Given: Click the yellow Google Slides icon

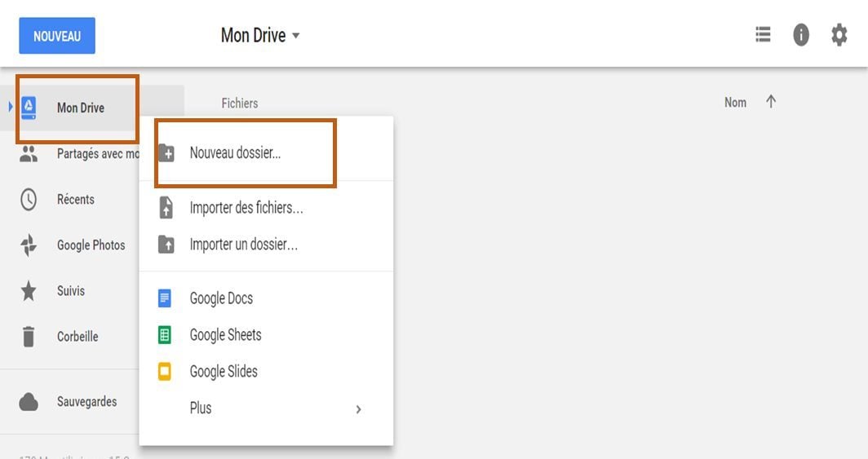Looking at the screenshot, I should tap(165, 372).
